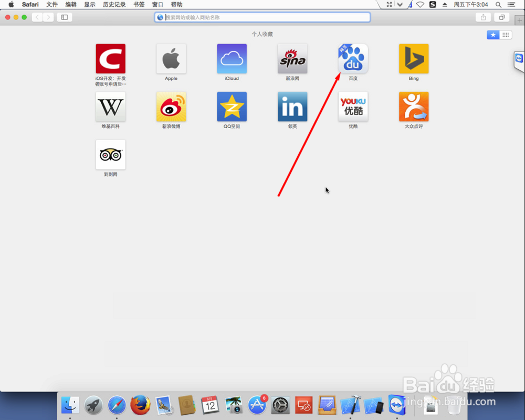The height and width of the screenshot is (420, 525).
Task: Open the 文件 (File) menu
Action: click(52, 4)
